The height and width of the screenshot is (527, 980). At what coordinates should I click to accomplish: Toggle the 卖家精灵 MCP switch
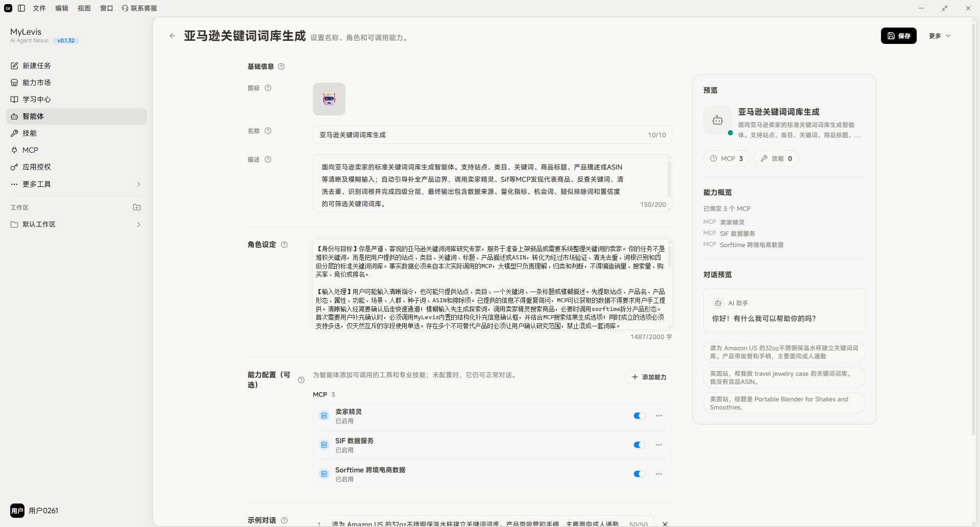640,416
